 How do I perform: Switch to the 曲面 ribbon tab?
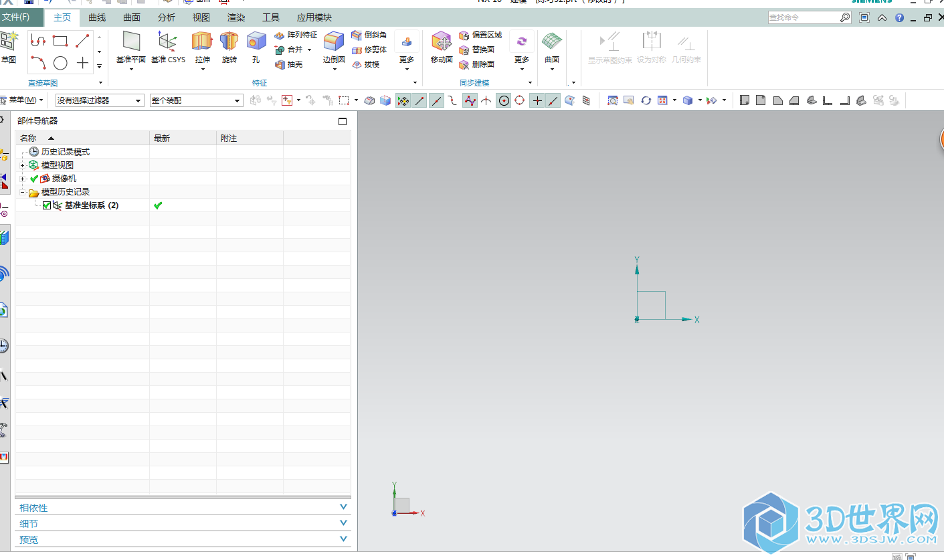132,17
